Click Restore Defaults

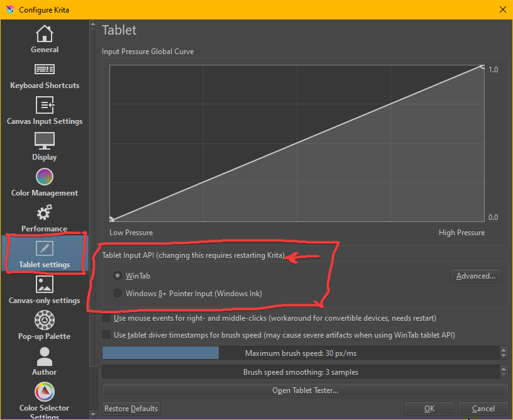pyautogui.click(x=131, y=409)
